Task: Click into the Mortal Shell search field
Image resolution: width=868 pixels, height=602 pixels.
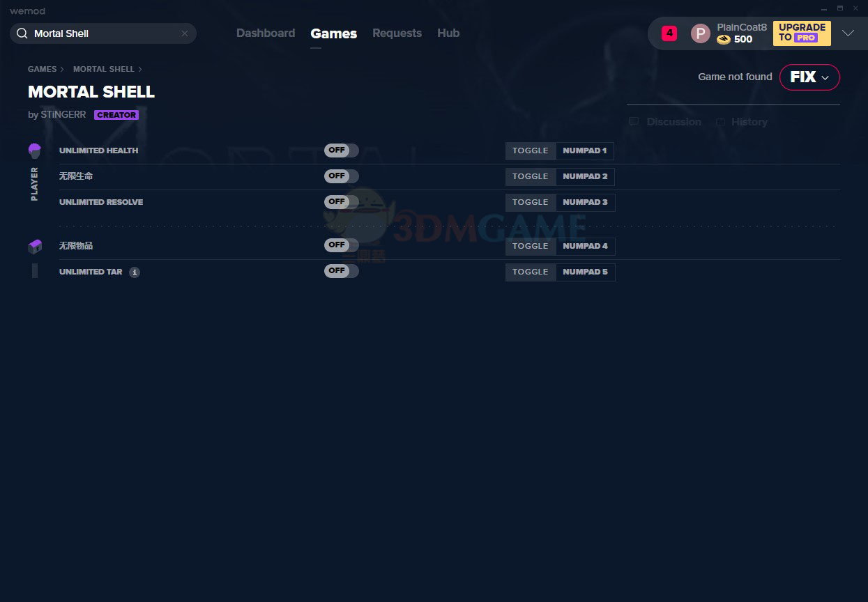Action: [x=105, y=33]
